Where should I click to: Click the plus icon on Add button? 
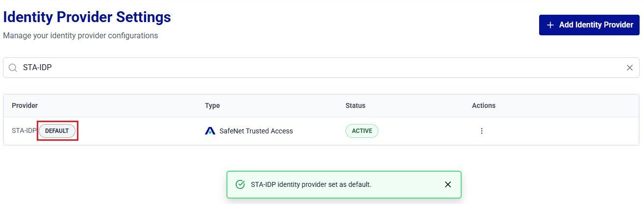550,25
